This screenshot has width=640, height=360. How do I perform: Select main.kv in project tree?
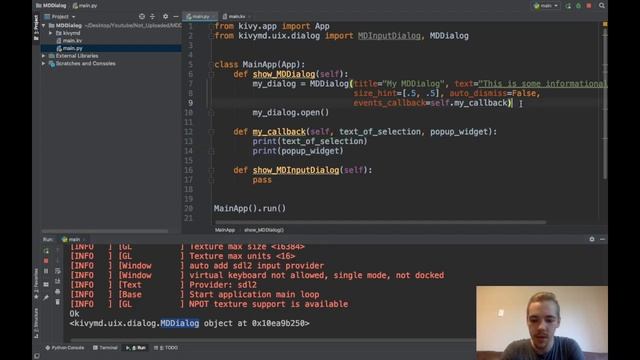click(x=72, y=41)
